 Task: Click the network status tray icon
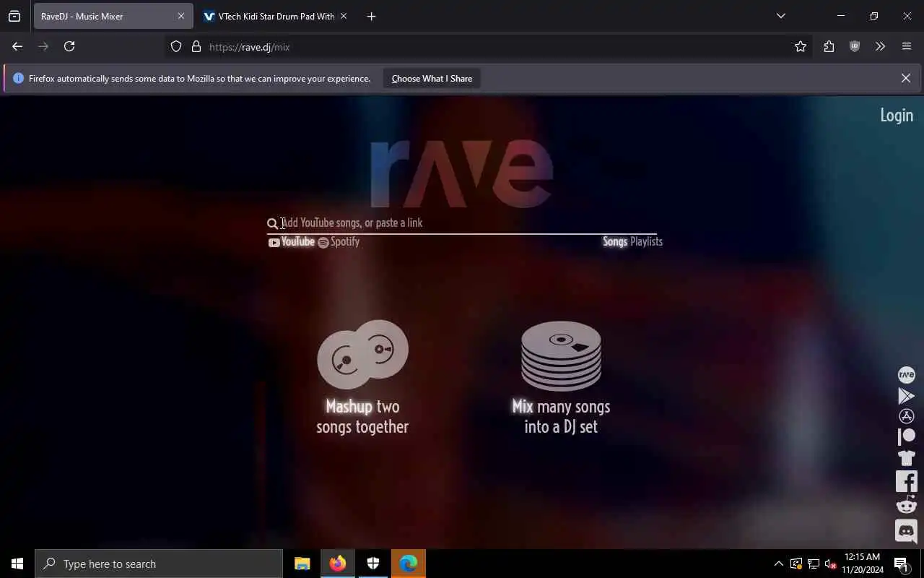(814, 564)
